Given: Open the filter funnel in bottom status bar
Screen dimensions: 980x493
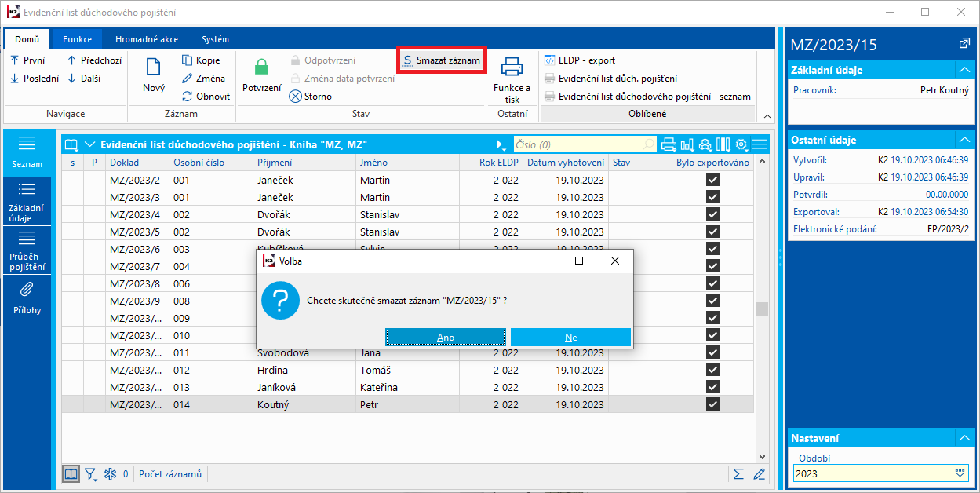Looking at the screenshot, I should click(91, 473).
